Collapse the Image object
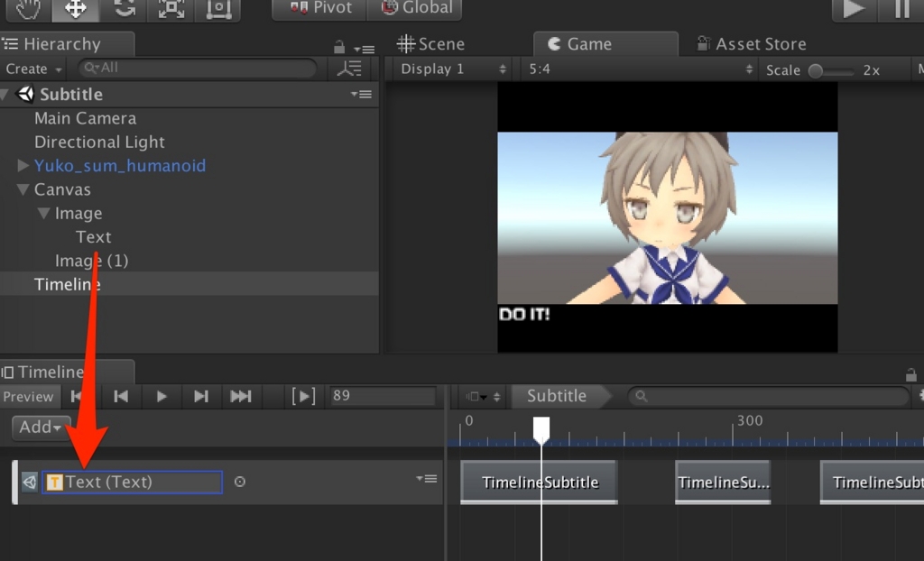 [x=43, y=213]
